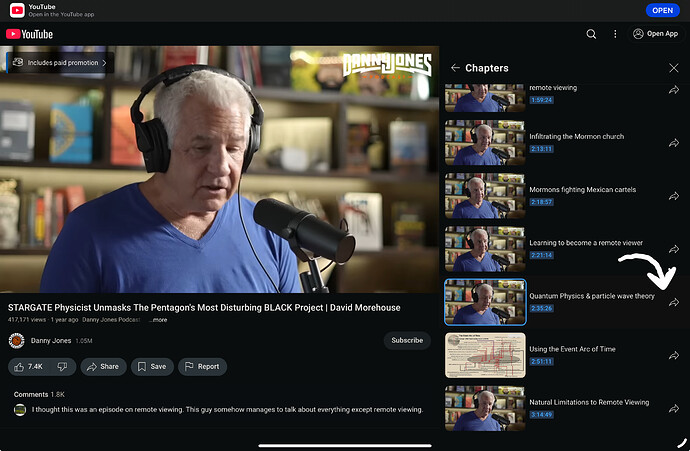Click the YouTube app icon in banner
Screen dimensions: 690x451
(17, 10)
